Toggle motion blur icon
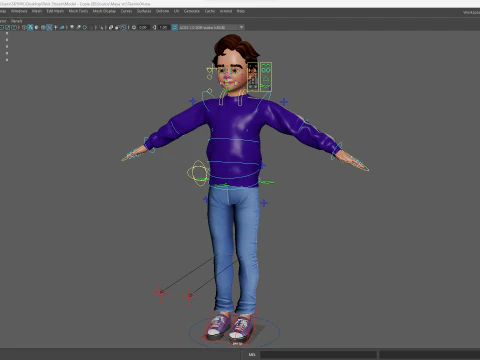This screenshot has width=480, height=360. (78, 27)
